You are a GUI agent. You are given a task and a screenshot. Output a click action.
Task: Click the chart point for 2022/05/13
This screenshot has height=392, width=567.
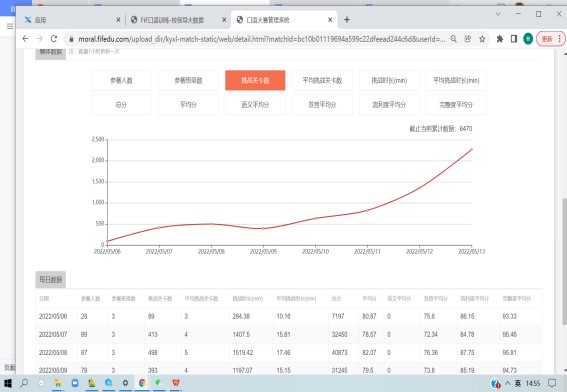coord(472,149)
